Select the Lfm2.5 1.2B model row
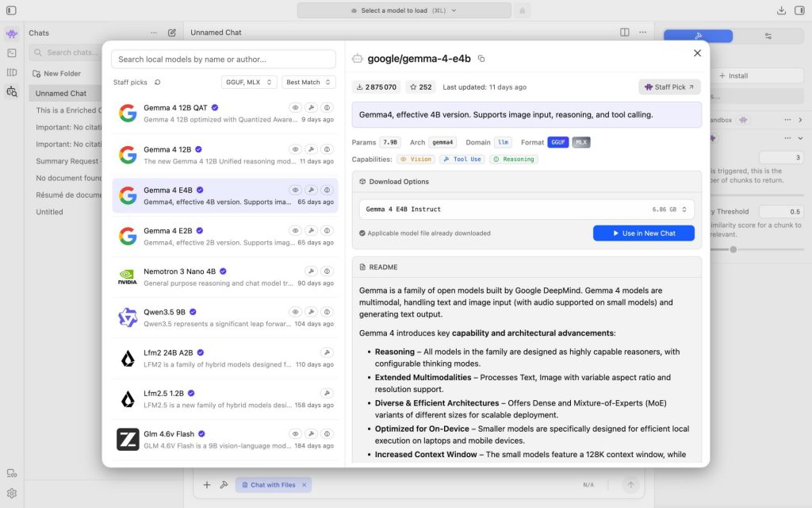This screenshot has width=812, height=508. [225, 399]
